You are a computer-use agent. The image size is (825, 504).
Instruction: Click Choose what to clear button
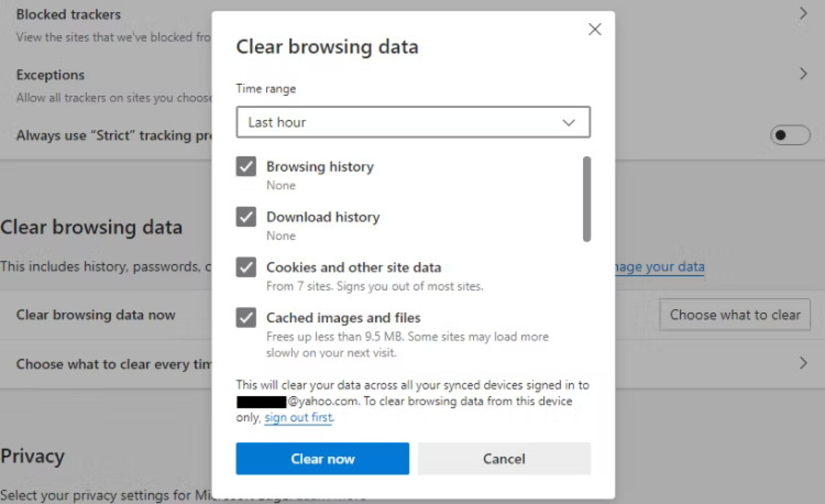[x=735, y=315]
